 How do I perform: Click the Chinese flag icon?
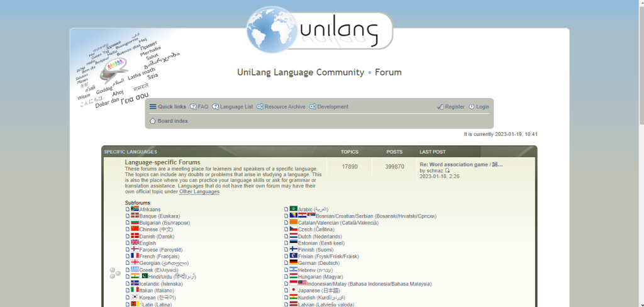tap(135, 228)
